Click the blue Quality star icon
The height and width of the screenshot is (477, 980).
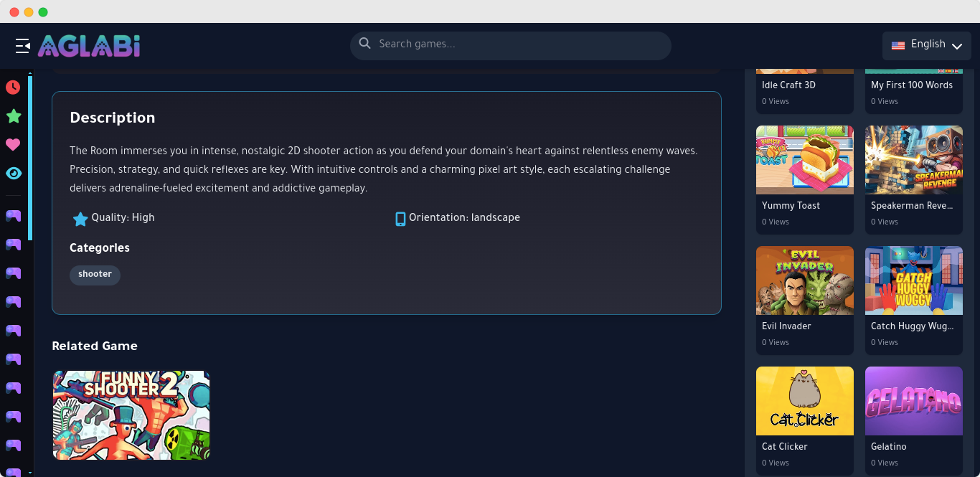point(80,219)
